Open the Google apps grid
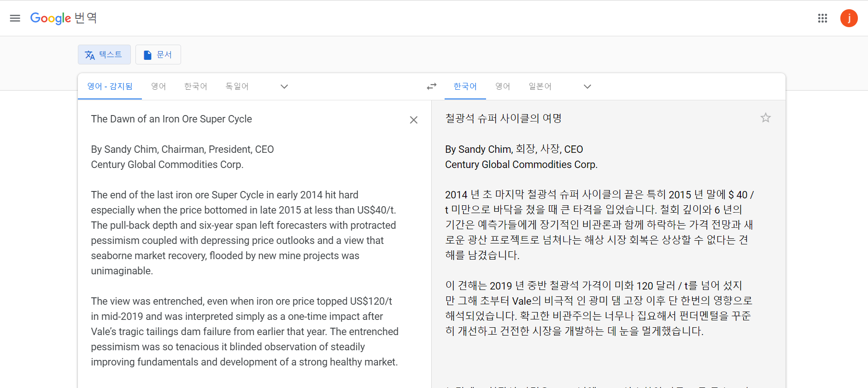This screenshot has height=388, width=868. pos(822,18)
